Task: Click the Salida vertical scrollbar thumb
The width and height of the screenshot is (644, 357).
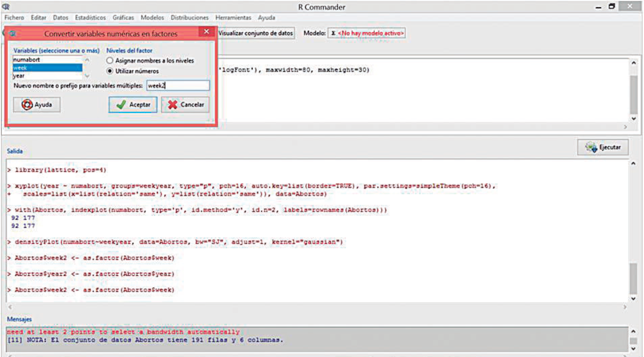Action: tap(634, 279)
